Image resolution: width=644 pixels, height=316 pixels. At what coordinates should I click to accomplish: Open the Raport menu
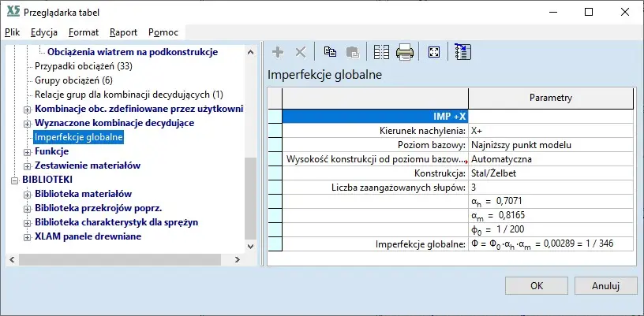tap(123, 32)
